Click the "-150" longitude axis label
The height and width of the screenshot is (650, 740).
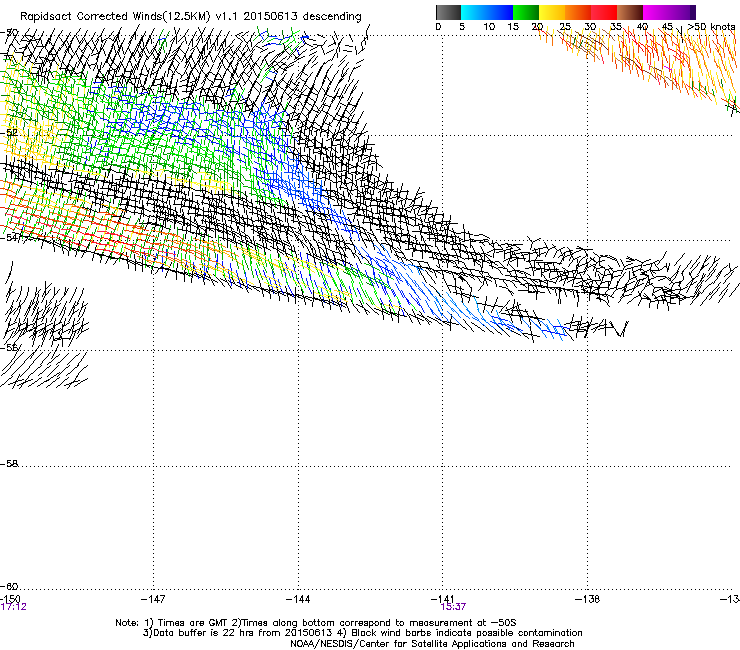(x=10, y=599)
